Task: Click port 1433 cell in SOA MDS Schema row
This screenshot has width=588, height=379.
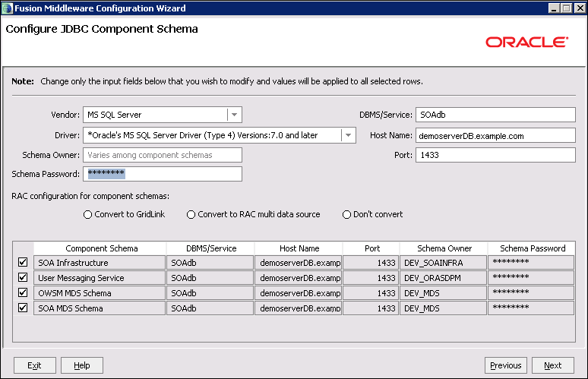Action: [371, 308]
